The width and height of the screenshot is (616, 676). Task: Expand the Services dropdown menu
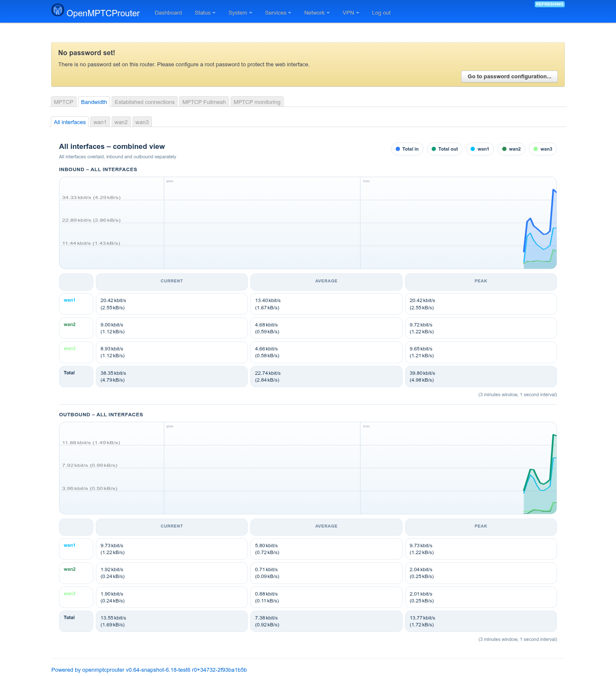coord(278,13)
